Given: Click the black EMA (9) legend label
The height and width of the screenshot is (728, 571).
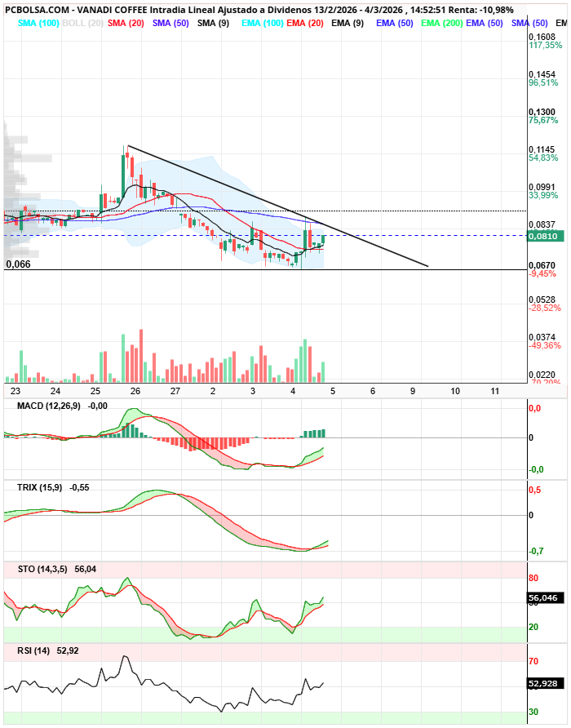Looking at the screenshot, I should 347,23.
